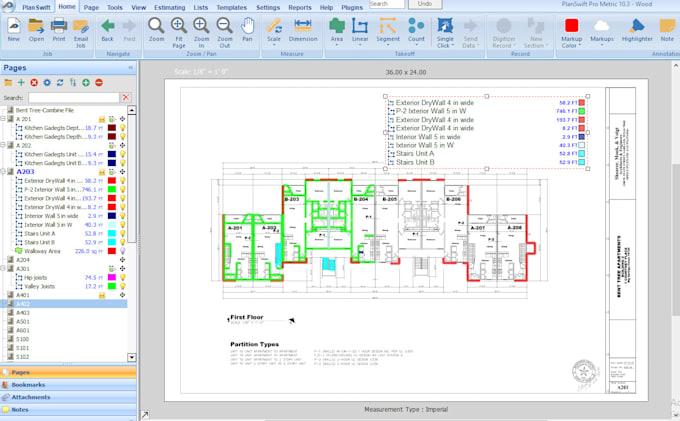
Task: Show the Walkway Area via its lightbulb
Action: 123,251
